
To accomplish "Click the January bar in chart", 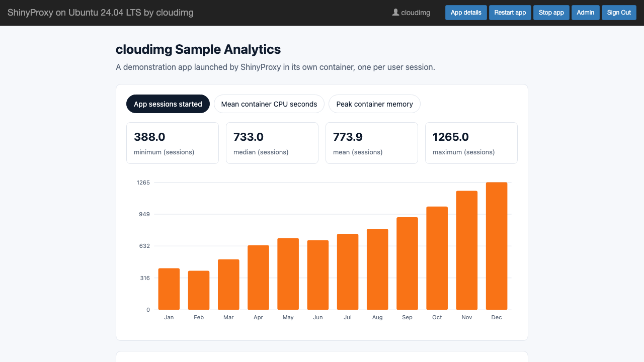I will point(169,289).
